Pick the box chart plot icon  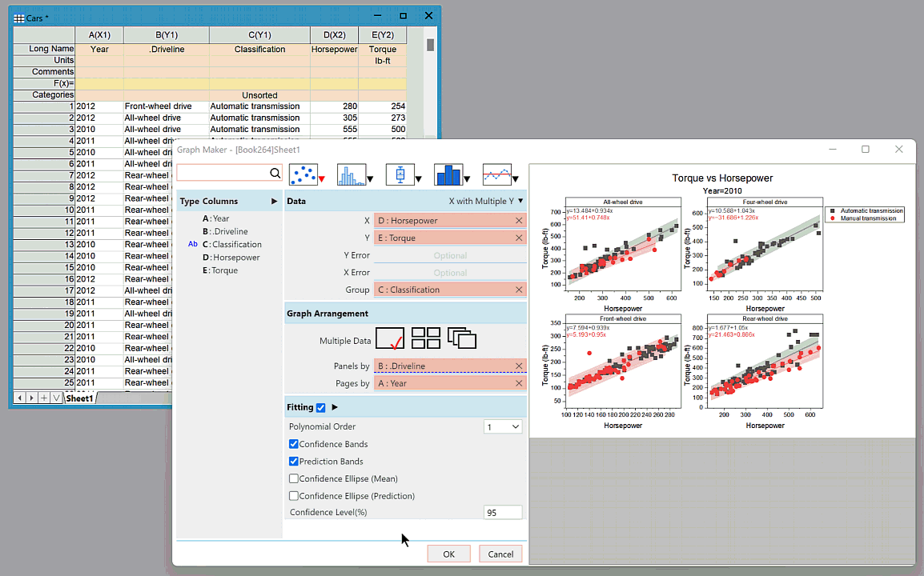(400, 174)
